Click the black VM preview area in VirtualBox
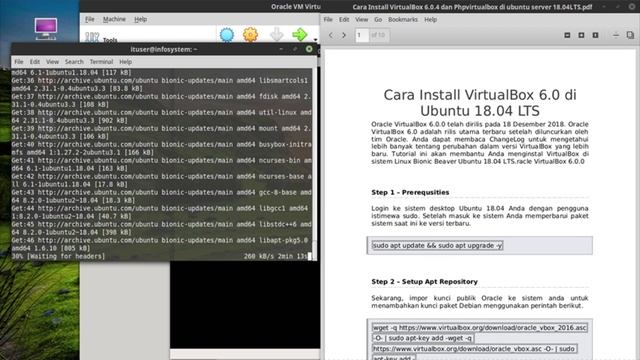This screenshot has height=360, width=640. (245, 304)
